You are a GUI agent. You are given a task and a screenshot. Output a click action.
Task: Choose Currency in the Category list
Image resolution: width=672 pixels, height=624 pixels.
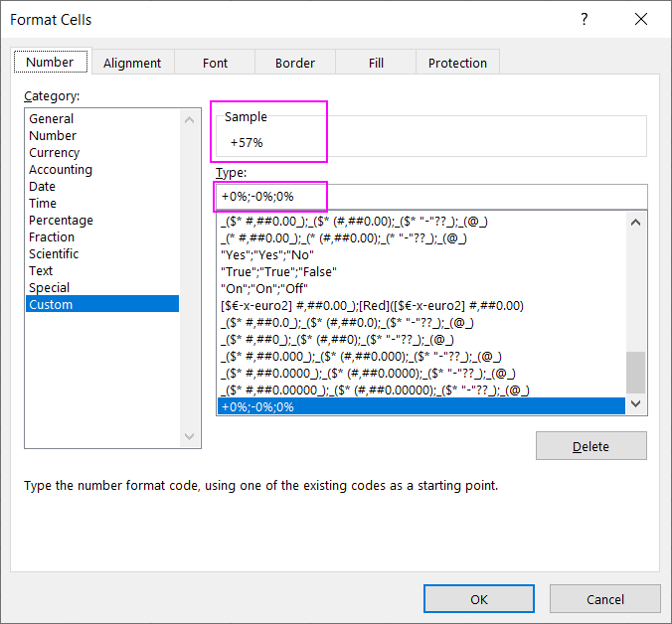[x=54, y=153]
